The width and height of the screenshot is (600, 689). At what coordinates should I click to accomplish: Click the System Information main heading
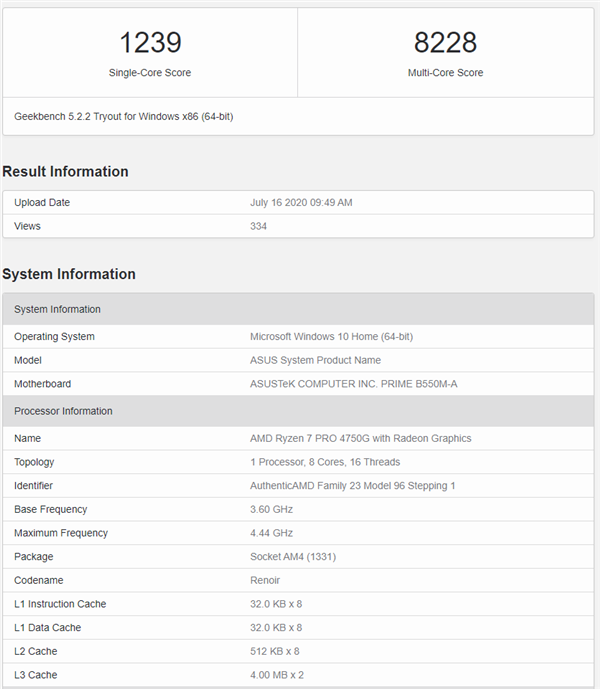(x=69, y=274)
